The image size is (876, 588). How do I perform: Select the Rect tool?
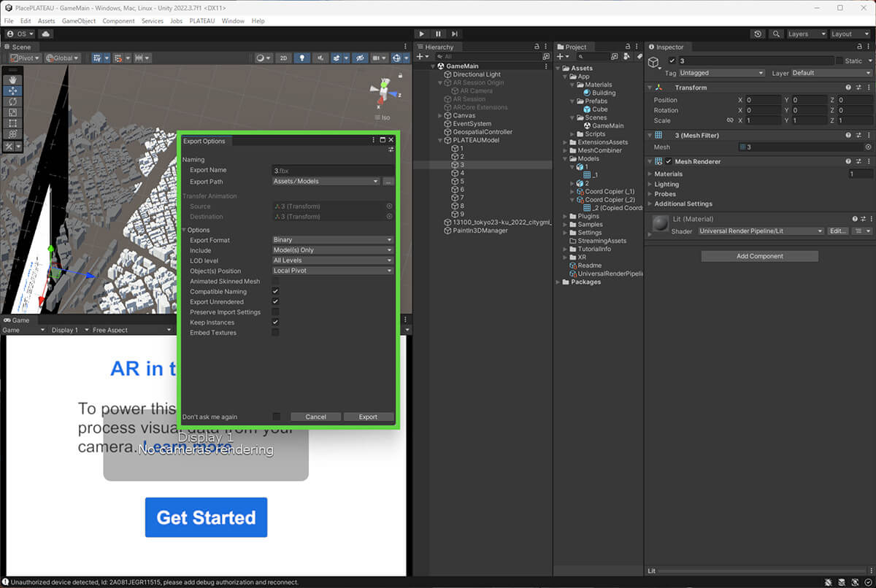[13, 123]
